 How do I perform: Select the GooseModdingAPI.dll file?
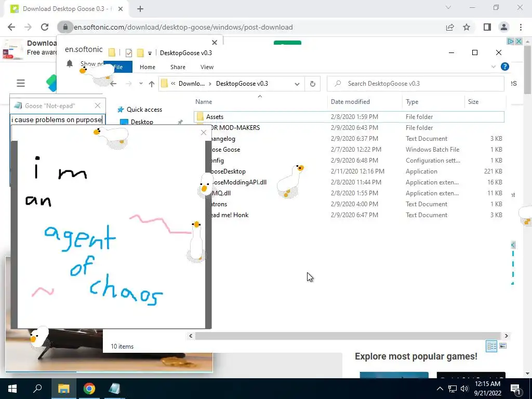pyautogui.click(x=349, y=182)
